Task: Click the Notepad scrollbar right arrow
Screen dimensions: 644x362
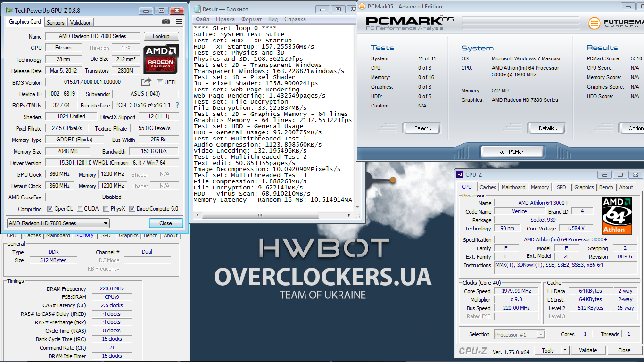Action: pos(350,215)
